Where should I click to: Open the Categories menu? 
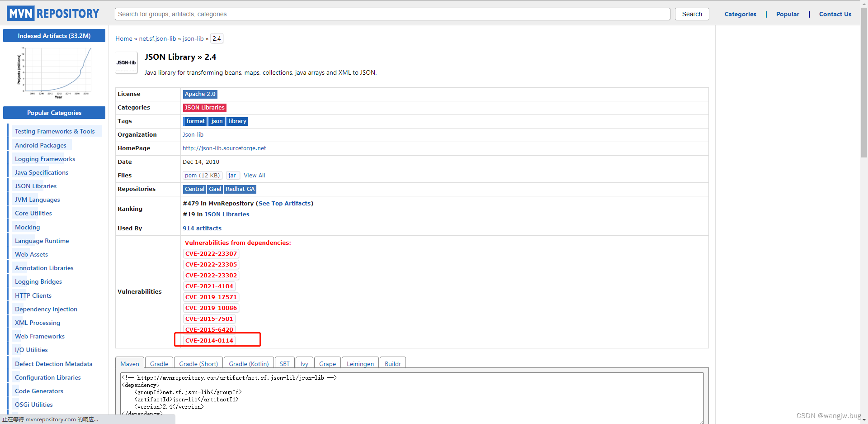(x=740, y=14)
